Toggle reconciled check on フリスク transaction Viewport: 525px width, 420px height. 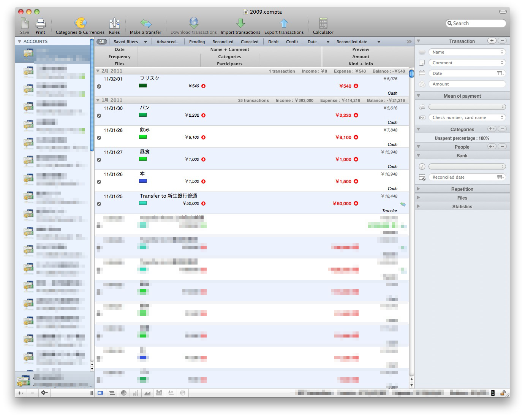click(x=99, y=87)
